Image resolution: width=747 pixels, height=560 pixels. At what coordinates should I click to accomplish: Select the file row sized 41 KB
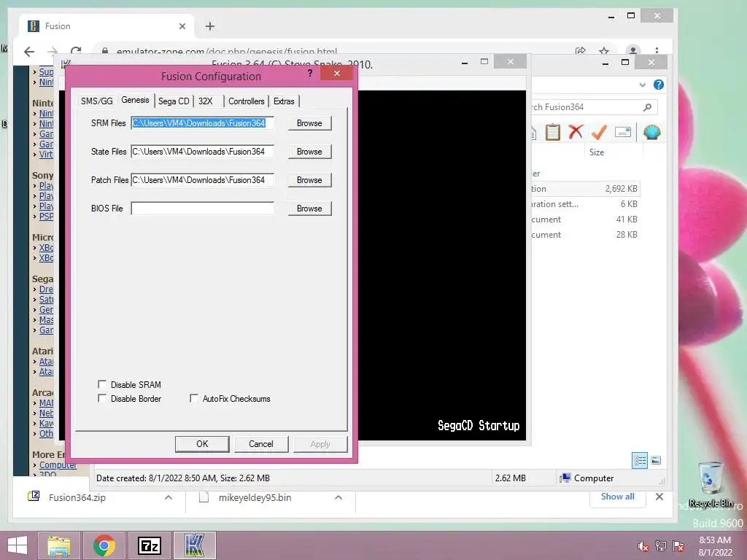(x=586, y=219)
